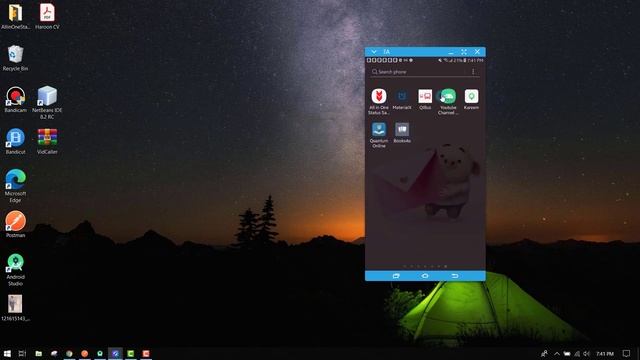Launch NetBeans IDE 8.2 RC shortcut

(47, 102)
